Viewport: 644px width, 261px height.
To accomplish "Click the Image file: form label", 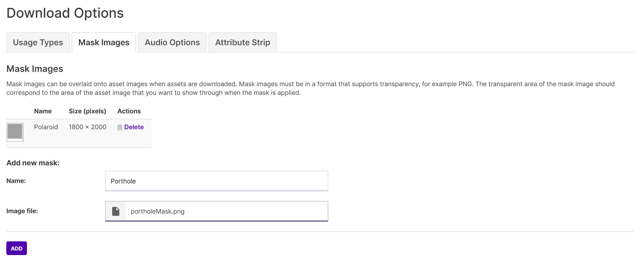I will pyautogui.click(x=22, y=211).
